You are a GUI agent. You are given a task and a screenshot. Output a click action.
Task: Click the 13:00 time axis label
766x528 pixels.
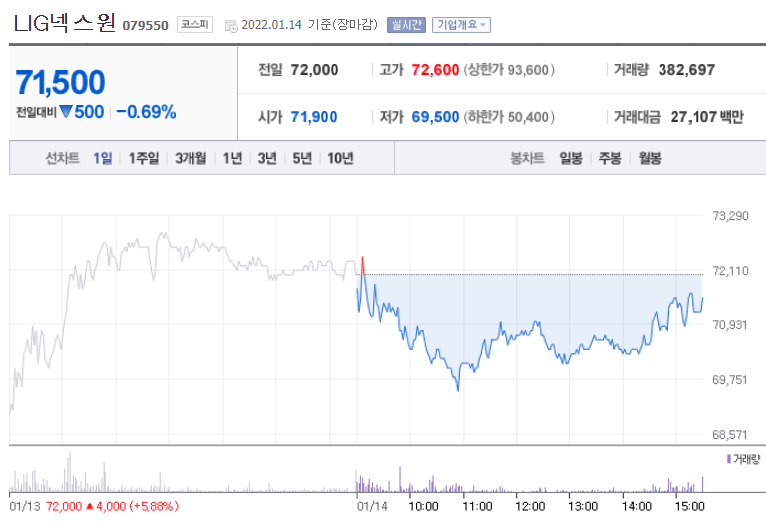(583, 507)
